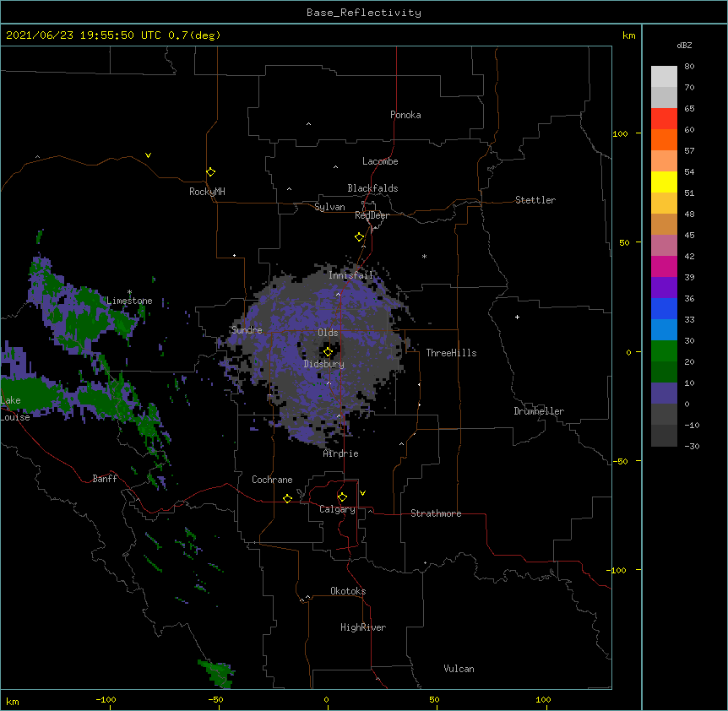The width and height of the screenshot is (728, 711).
Task: Click the 0 tick on the bottom axis
Action: click(x=326, y=699)
